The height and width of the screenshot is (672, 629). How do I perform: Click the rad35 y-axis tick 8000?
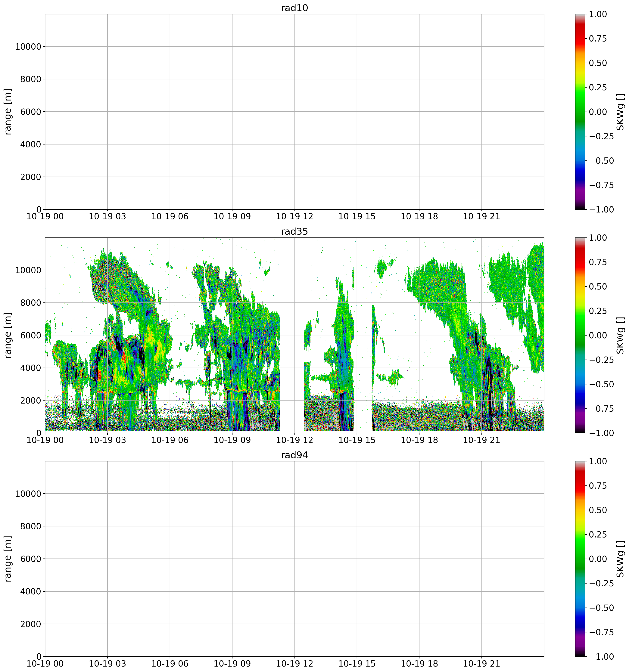pyautogui.click(x=30, y=303)
